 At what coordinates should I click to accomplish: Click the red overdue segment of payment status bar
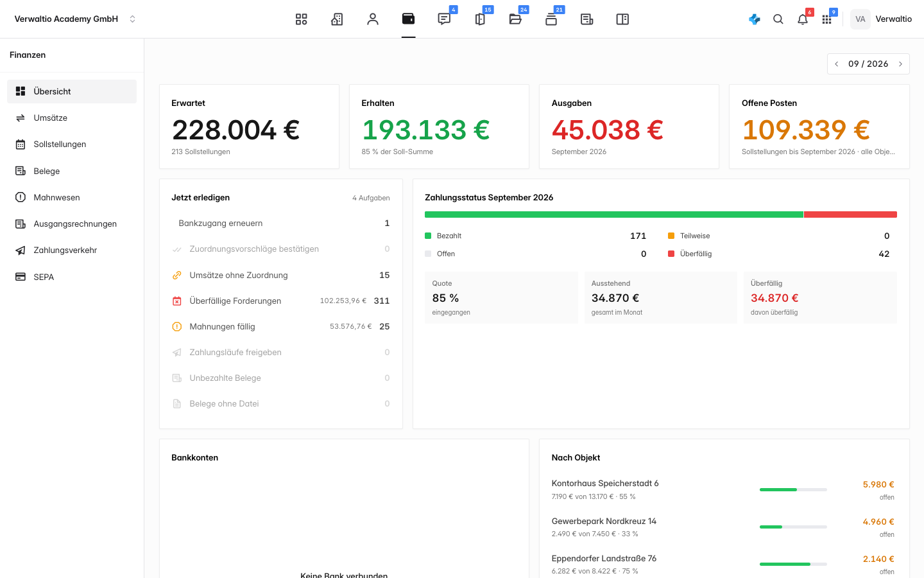point(850,215)
